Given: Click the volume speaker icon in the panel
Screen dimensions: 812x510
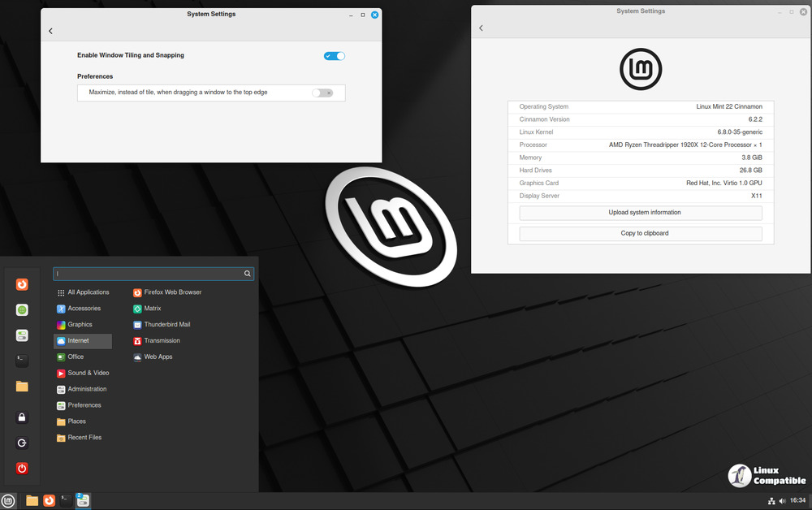Looking at the screenshot, I should pos(782,501).
